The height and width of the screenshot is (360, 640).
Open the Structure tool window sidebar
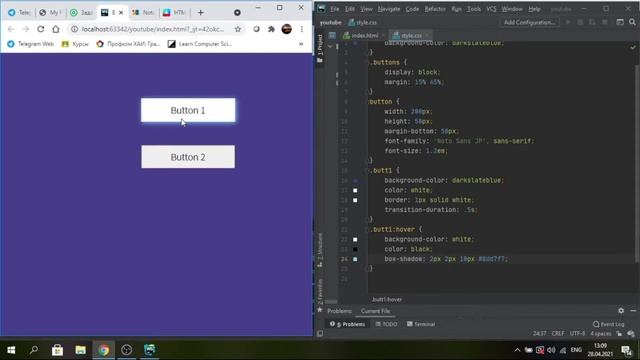[320, 250]
